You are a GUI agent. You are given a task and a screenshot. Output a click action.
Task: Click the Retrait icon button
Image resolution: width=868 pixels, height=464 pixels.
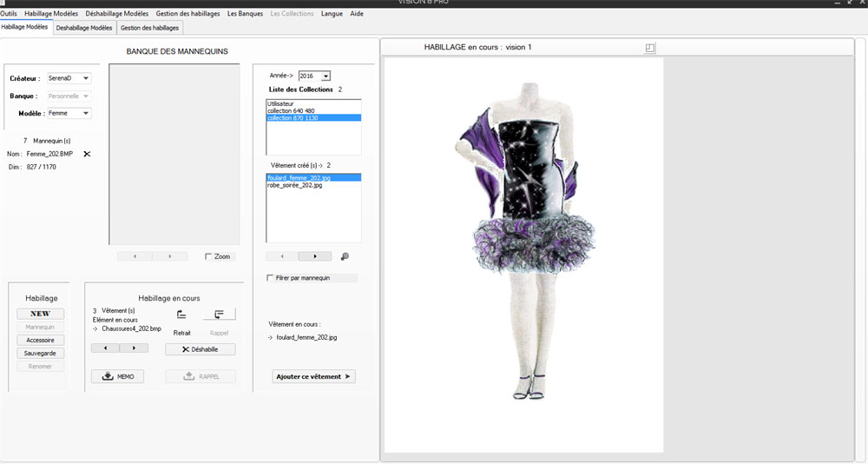181,315
